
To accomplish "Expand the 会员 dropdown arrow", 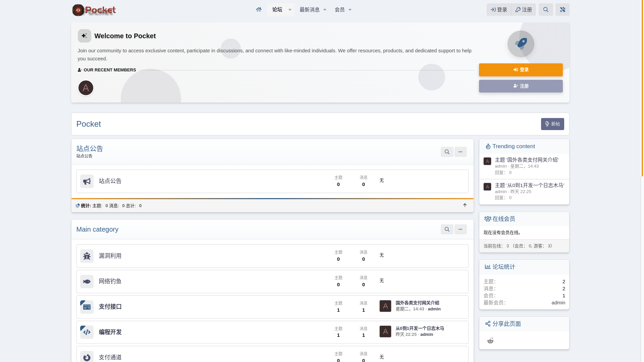I will point(350,10).
